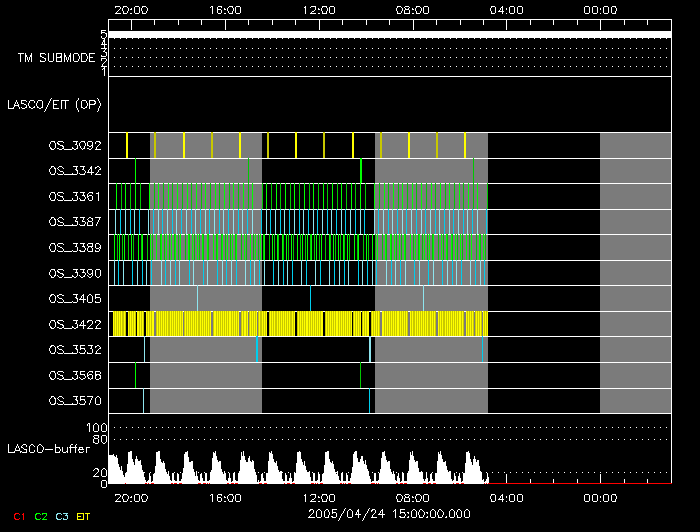Click the 2005/04/24 15:00:00.000 timestamp

click(x=387, y=513)
